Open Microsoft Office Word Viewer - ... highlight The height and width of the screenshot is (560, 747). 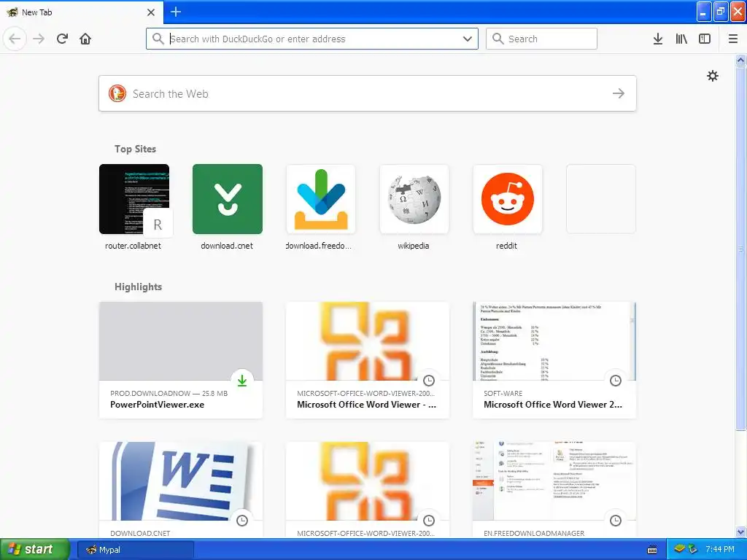(368, 360)
